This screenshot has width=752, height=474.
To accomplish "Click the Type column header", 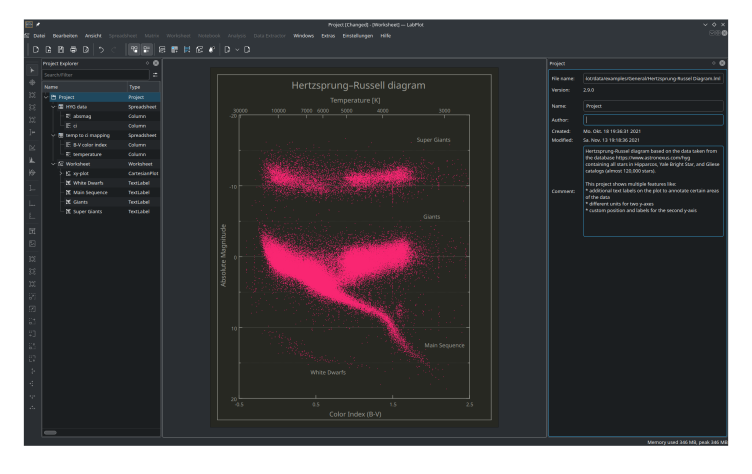I will (x=135, y=87).
